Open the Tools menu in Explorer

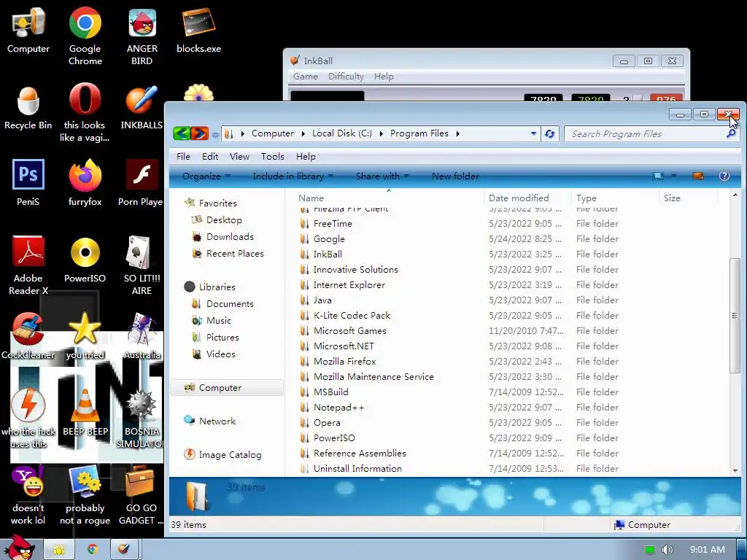(273, 157)
